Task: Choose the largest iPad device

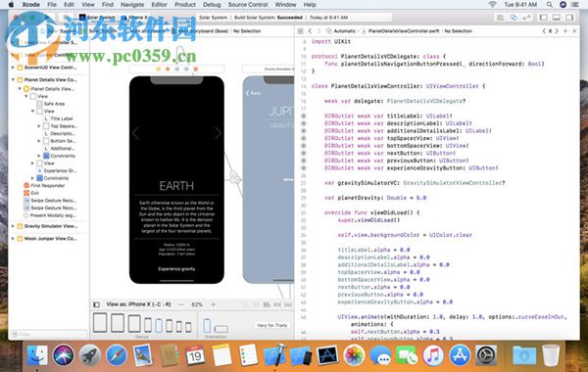Action: pyautogui.click(x=100, y=322)
